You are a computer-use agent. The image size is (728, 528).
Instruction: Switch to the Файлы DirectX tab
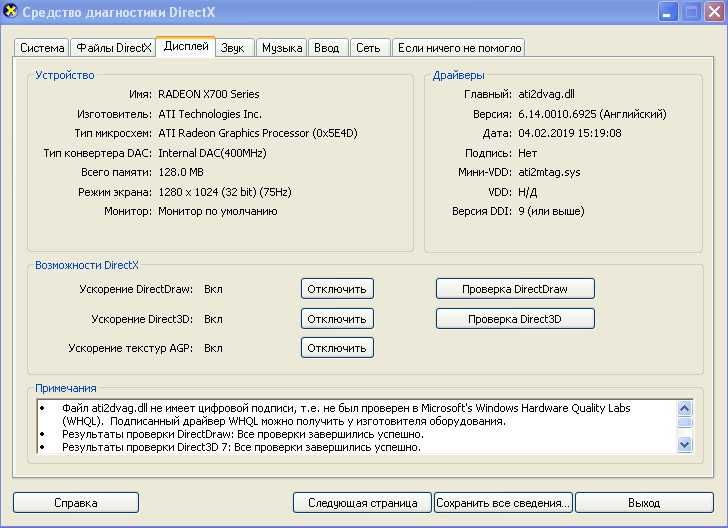coord(113,48)
